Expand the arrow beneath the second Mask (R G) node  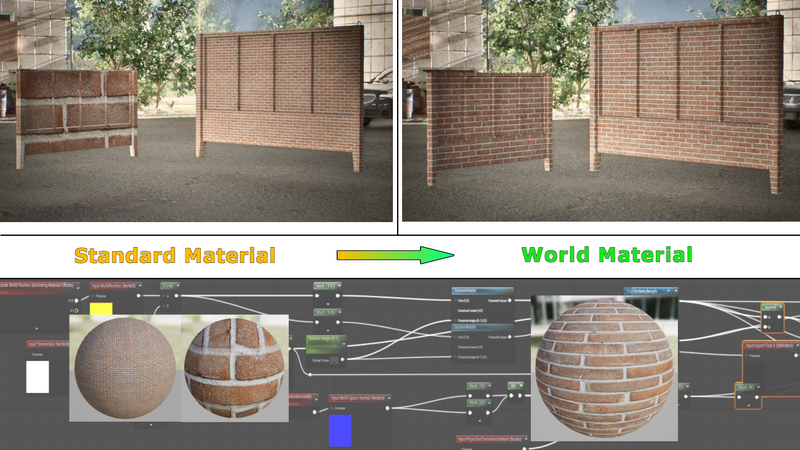click(x=328, y=330)
